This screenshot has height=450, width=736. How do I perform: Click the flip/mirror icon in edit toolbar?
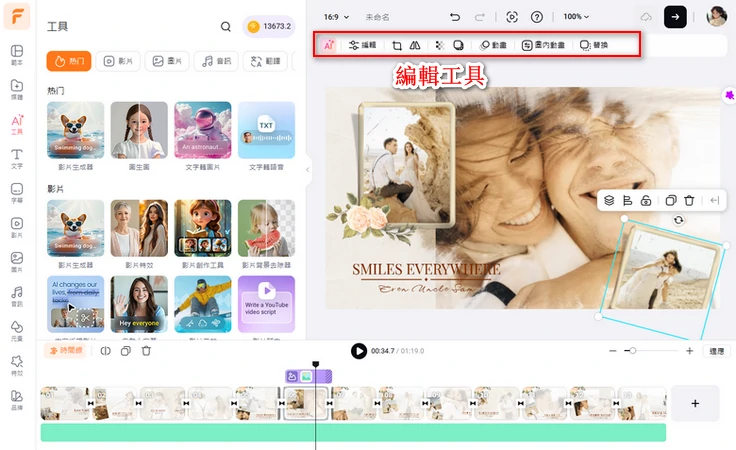coord(415,45)
